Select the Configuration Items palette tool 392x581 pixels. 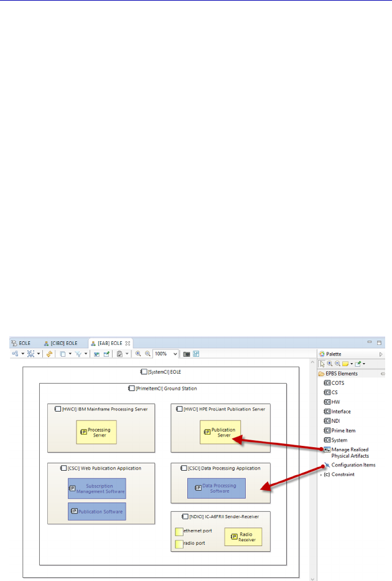click(x=350, y=465)
